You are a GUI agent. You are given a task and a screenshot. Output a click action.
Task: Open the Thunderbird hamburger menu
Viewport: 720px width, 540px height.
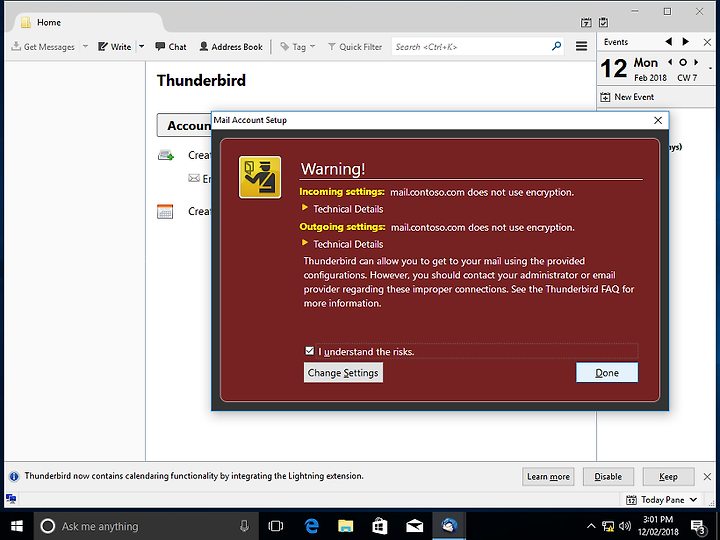[581, 46]
